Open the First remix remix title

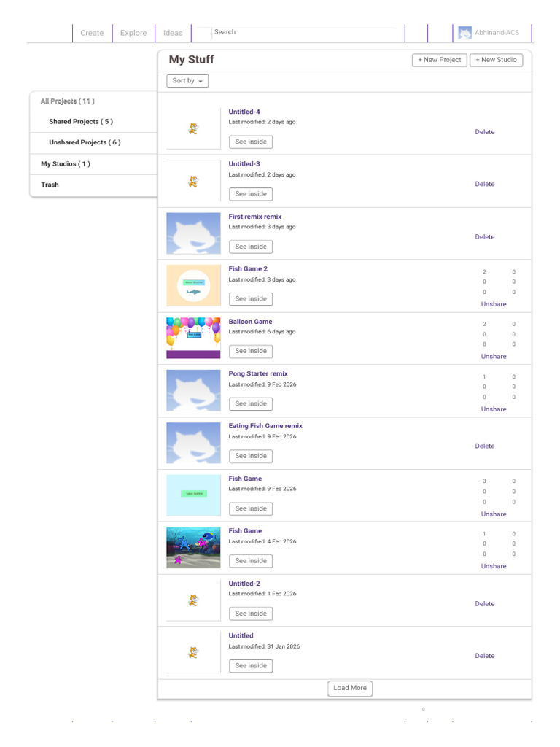coord(254,217)
